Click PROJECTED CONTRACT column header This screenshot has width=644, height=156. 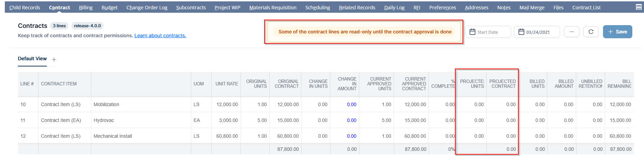[x=502, y=84]
